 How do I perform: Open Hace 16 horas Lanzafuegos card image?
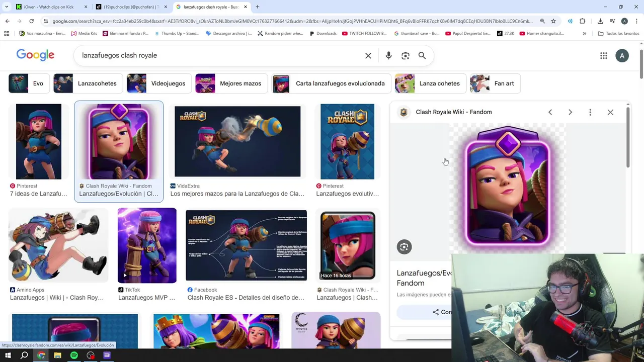[348, 245]
